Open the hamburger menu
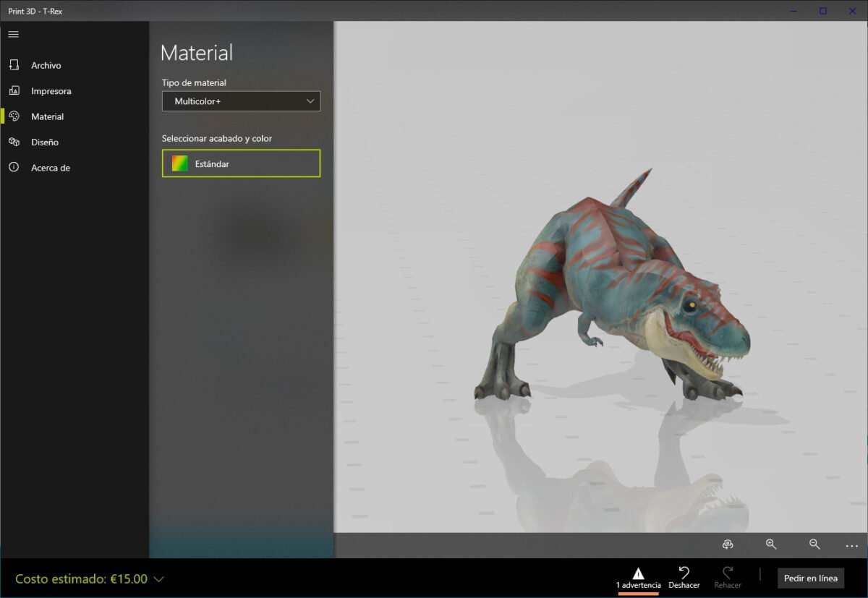868x598 pixels. [13, 33]
